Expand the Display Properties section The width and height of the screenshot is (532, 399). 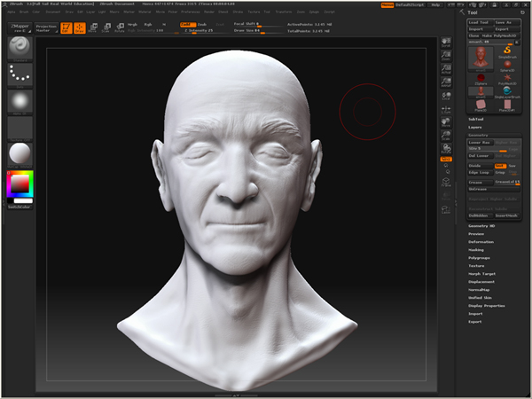click(487, 305)
